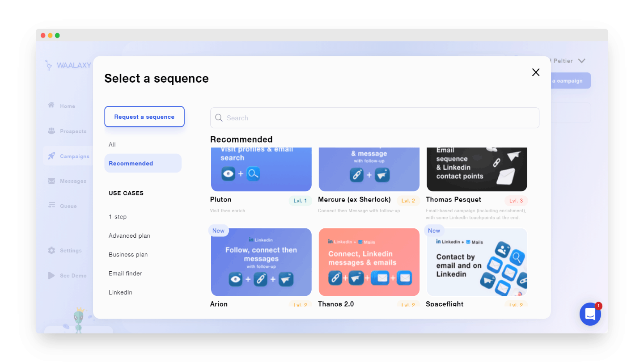Choose the 1-step use case
Image resolution: width=644 pixels, height=362 pixels.
point(118,217)
